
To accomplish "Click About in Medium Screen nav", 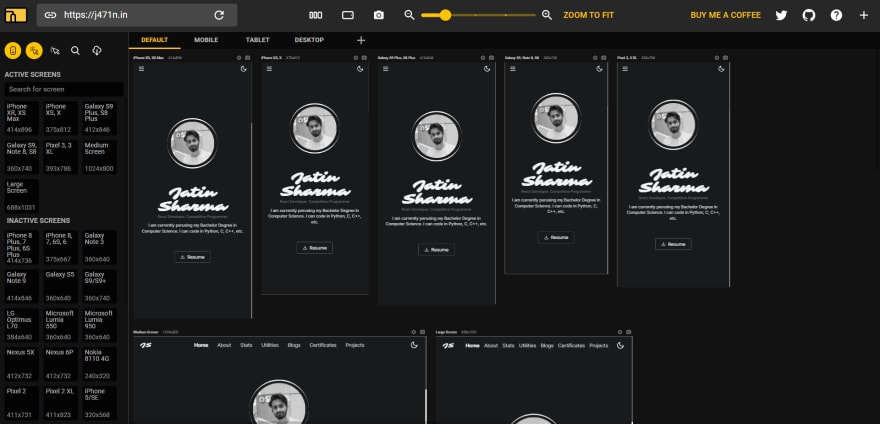I will coord(224,345).
